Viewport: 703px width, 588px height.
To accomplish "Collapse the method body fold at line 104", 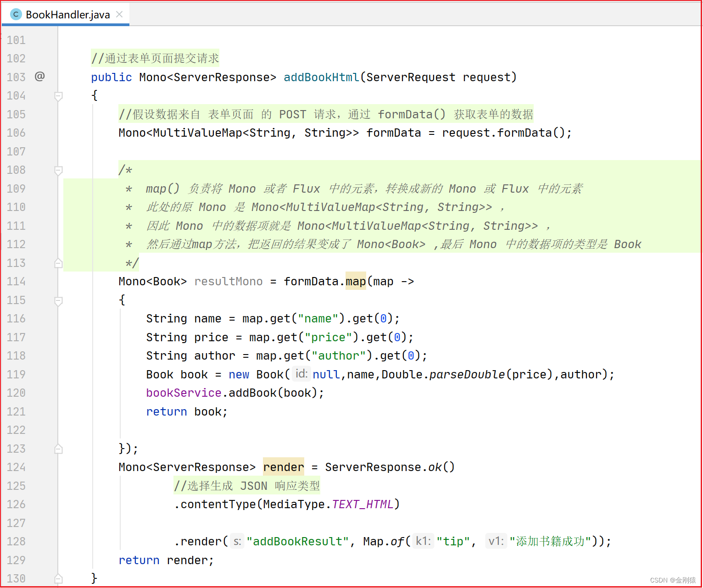I will pos(58,96).
